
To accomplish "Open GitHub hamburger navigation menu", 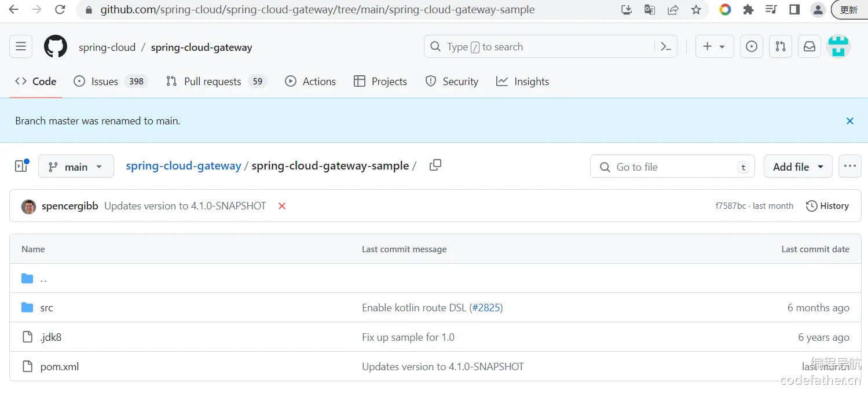I will (x=21, y=46).
